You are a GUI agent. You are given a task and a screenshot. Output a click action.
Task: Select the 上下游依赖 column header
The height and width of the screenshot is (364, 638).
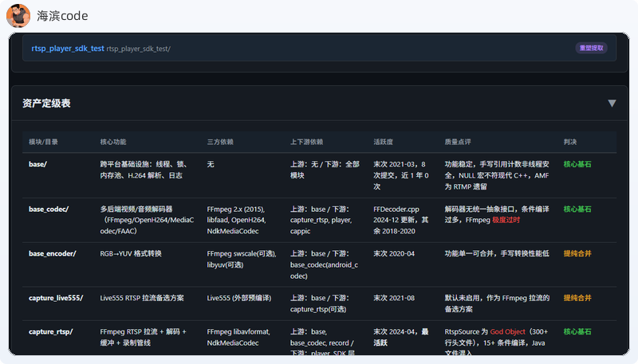(306, 142)
